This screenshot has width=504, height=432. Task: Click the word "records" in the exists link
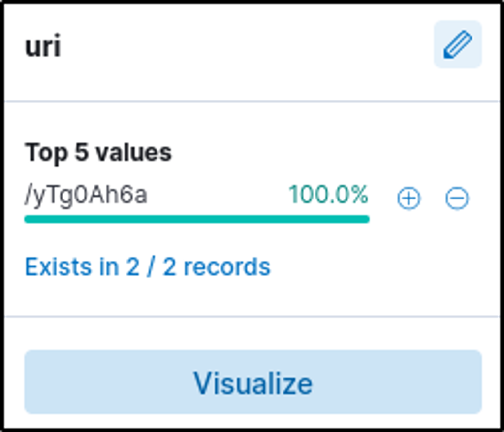(x=227, y=267)
